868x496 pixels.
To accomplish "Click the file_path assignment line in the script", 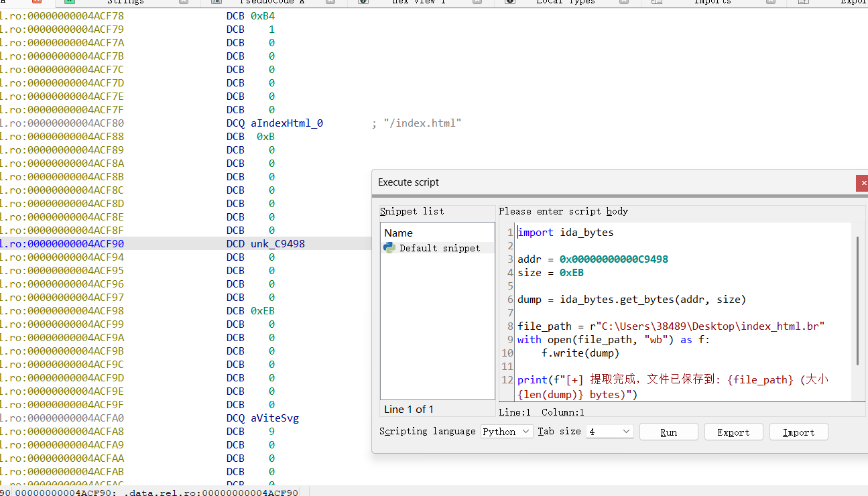I will (670, 326).
